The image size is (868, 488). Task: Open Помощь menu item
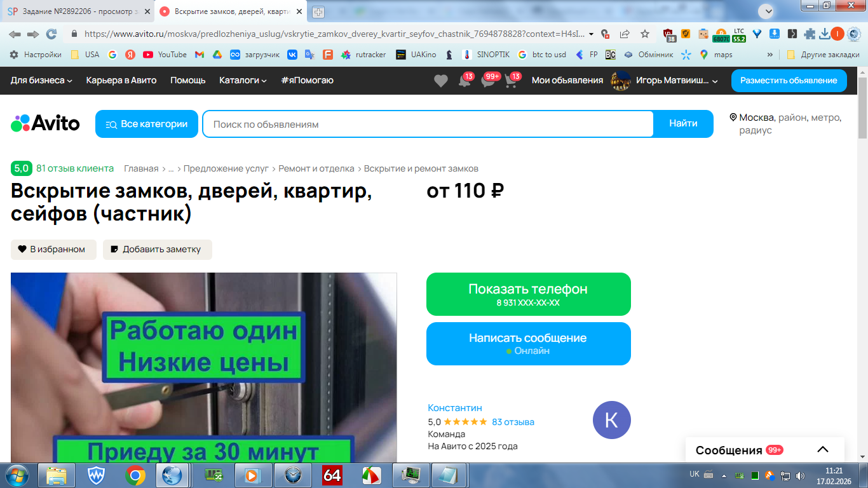point(188,81)
